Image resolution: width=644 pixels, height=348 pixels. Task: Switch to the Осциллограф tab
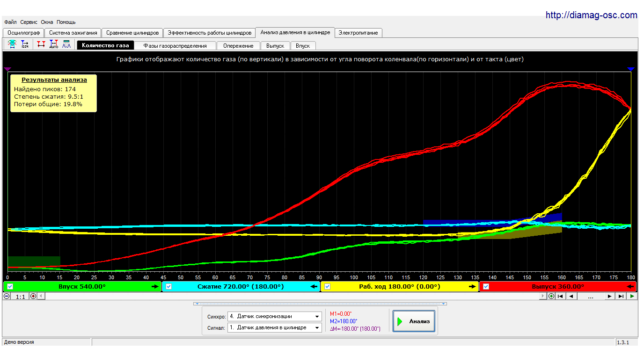tap(23, 33)
